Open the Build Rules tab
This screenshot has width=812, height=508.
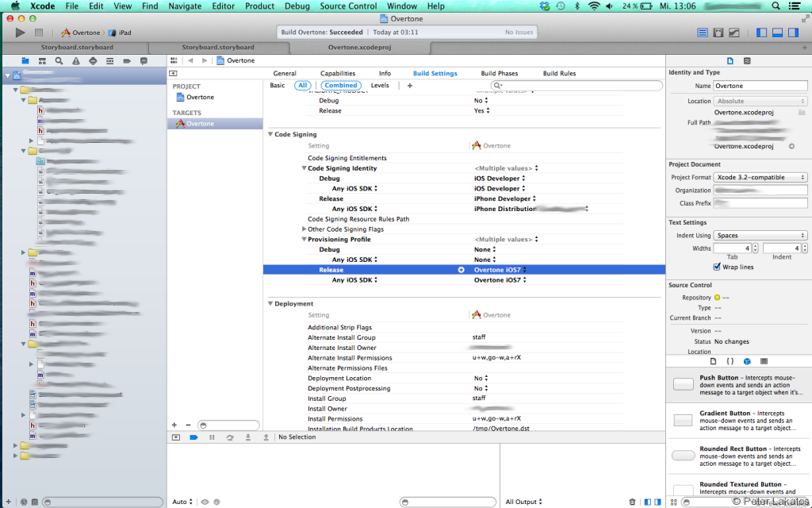(x=559, y=74)
